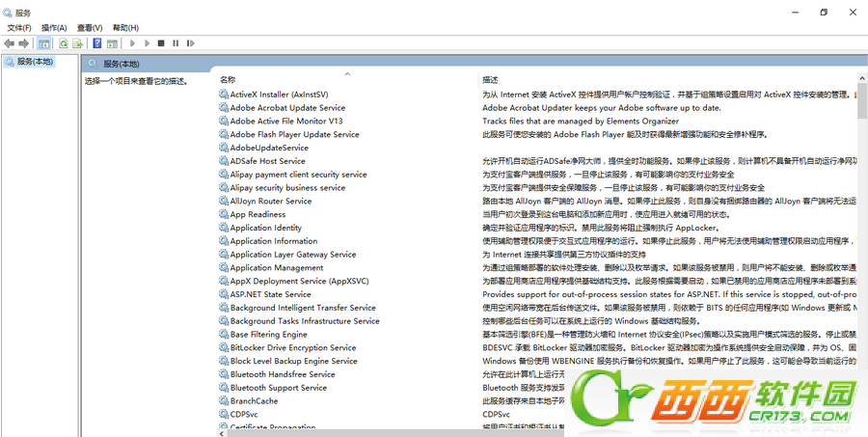Go back with the toolbar Back arrow
Viewport: 868px width, 437px height.
coord(9,43)
